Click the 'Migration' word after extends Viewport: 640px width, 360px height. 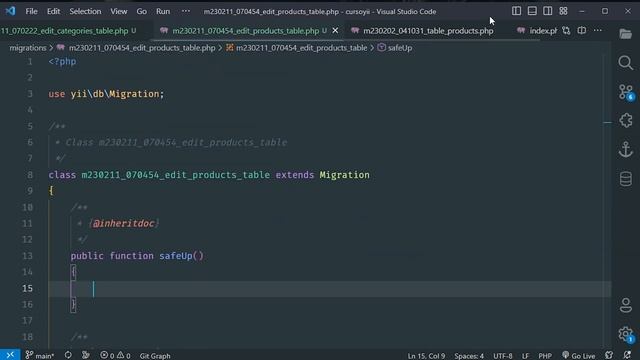click(344, 175)
